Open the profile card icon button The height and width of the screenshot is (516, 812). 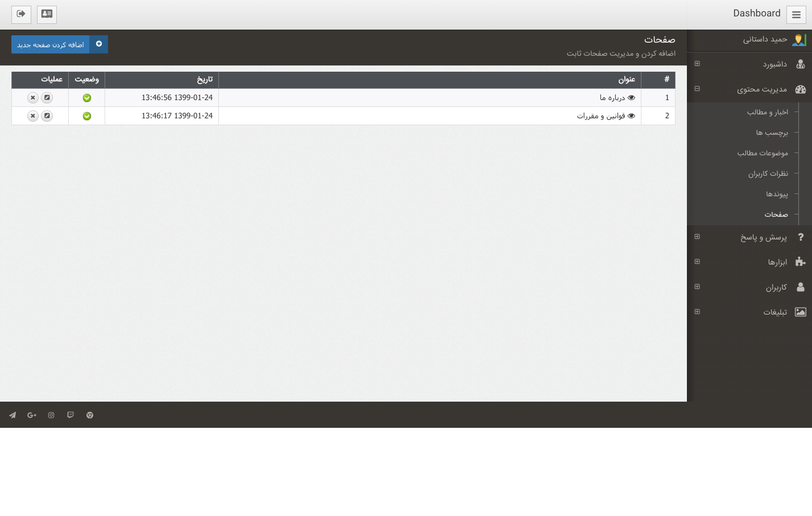click(x=47, y=14)
